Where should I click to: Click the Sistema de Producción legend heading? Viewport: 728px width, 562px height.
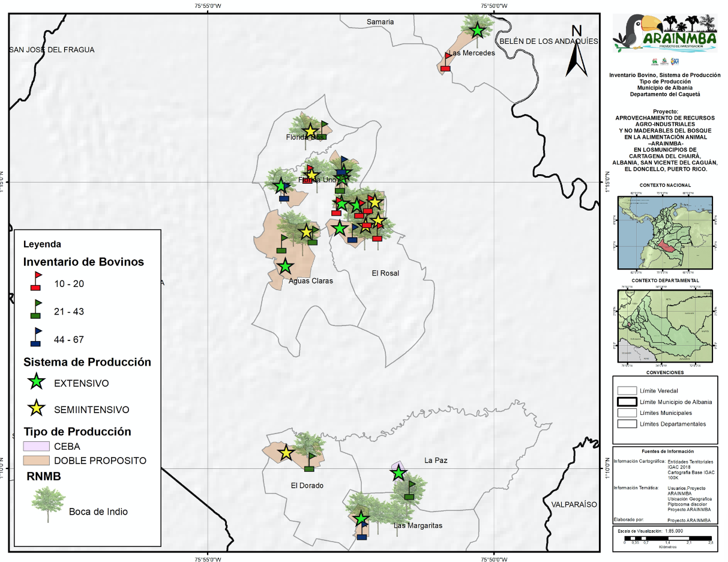pos(87,362)
